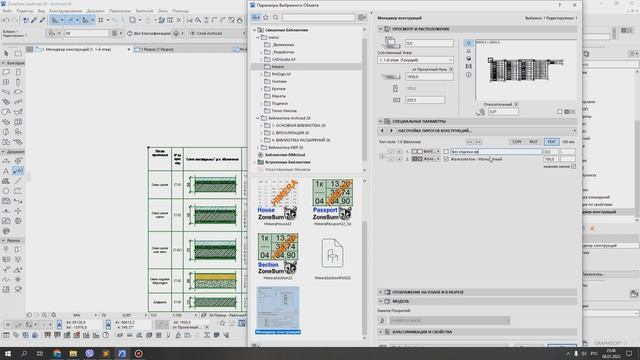Click the layer name text field being edited
Viewport: 640px width, 360px height.
point(496,151)
